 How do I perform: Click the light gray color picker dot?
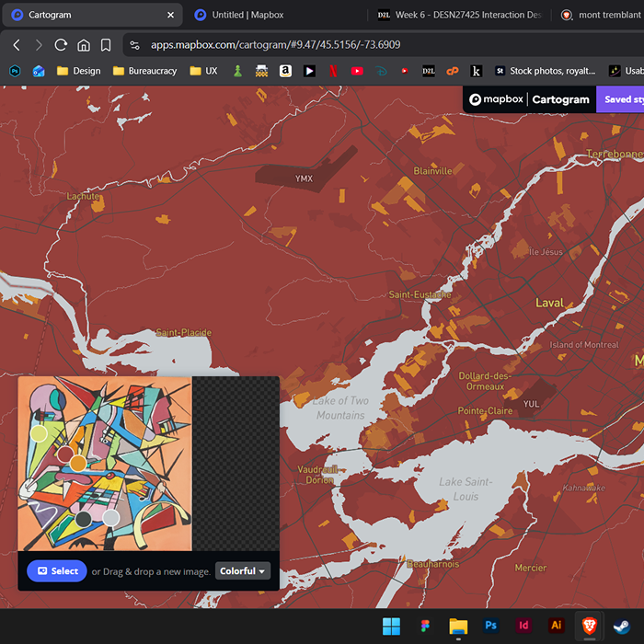pos(110,518)
